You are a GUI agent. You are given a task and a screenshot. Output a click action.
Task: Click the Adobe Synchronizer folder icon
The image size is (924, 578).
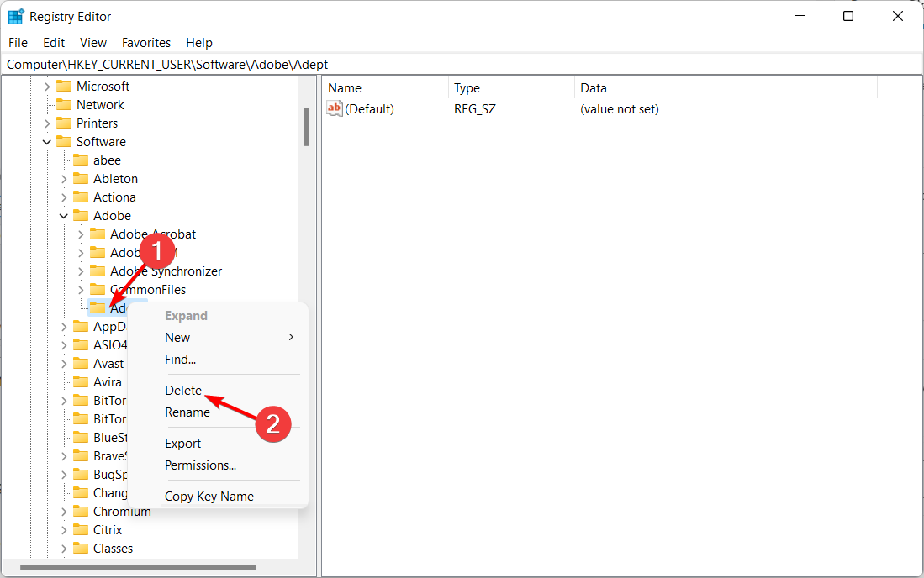coord(98,271)
